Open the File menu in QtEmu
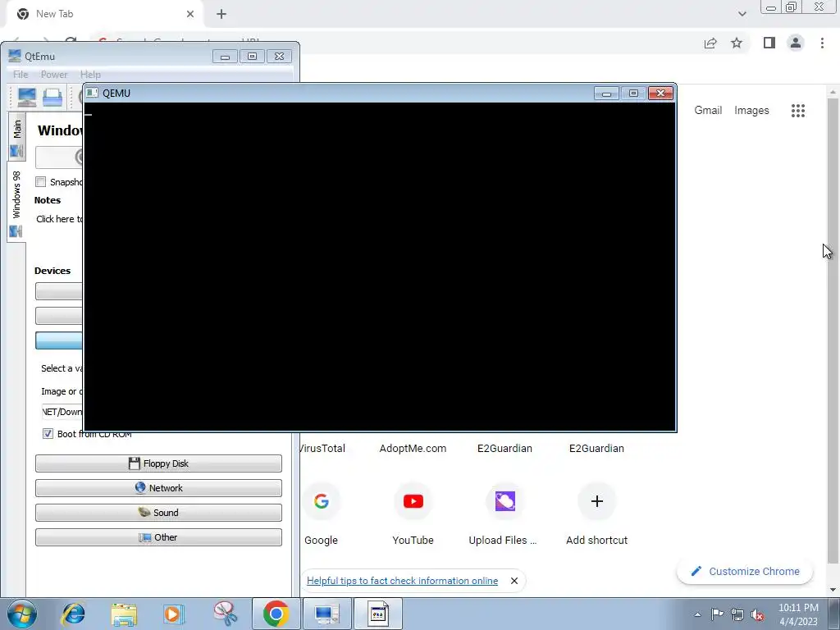 [x=21, y=75]
